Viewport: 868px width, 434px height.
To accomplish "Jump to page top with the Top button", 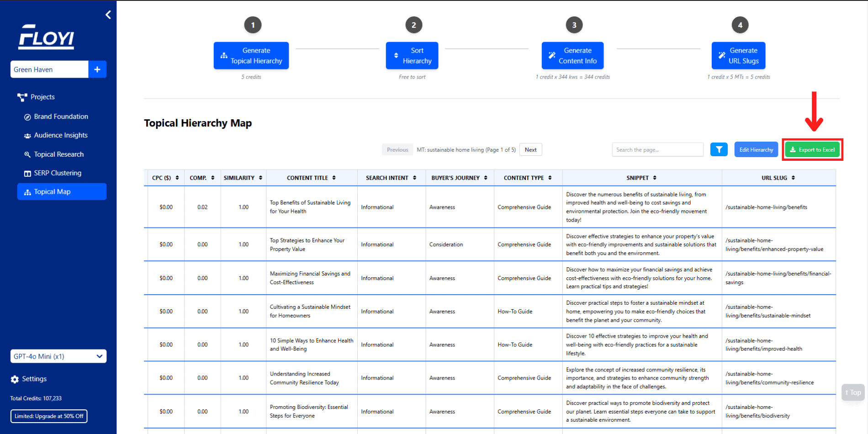I will point(853,392).
